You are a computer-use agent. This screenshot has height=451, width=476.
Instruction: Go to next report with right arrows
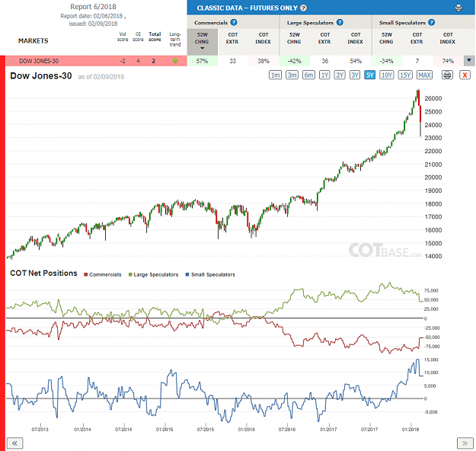coord(465,443)
